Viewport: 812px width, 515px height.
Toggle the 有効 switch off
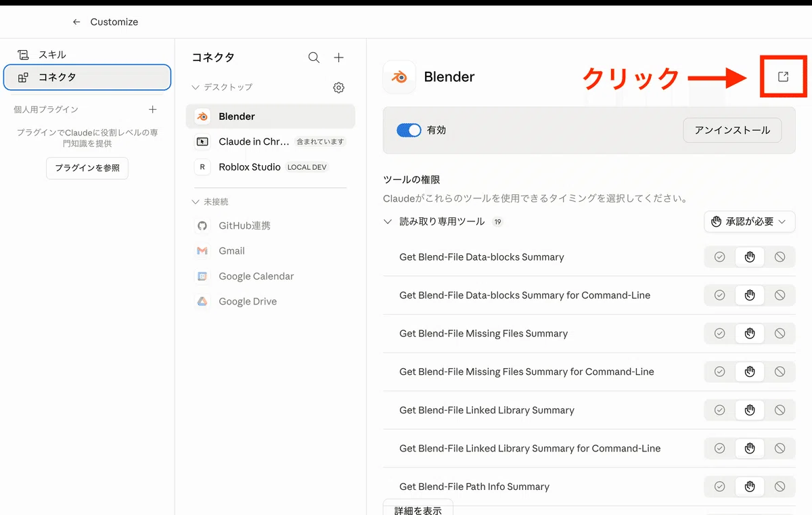click(409, 130)
